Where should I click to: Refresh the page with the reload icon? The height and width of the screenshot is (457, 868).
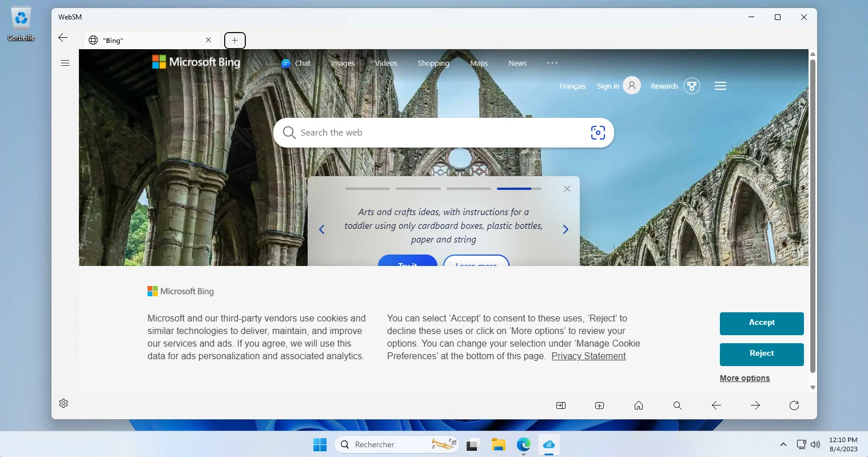click(794, 405)
